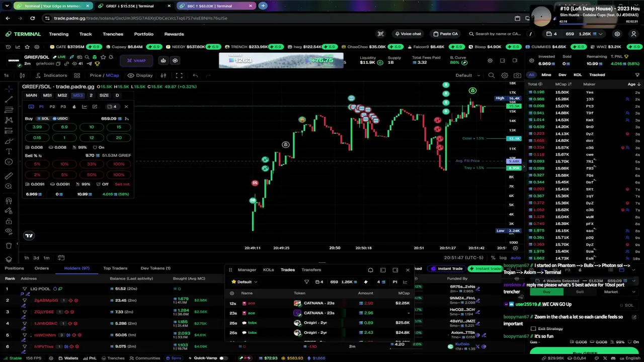
Task: Switch buy currency to SOL
Action: (42, 119)
